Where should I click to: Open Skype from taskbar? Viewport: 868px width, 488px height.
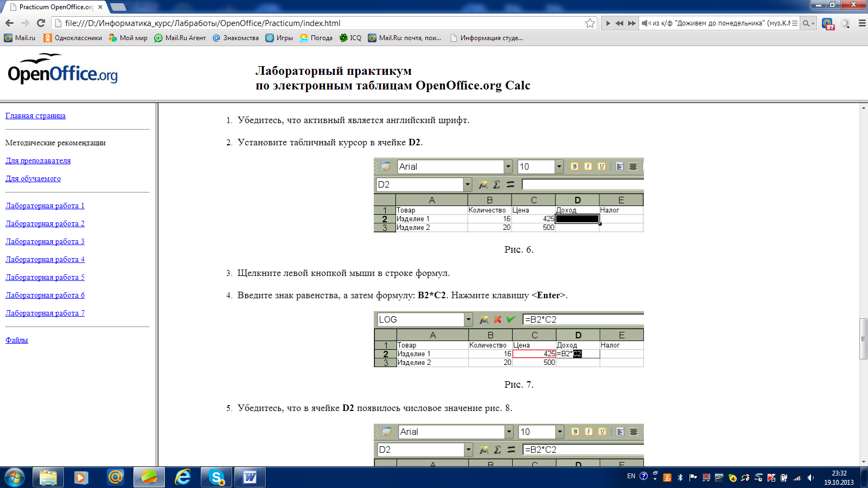[216, 477]
